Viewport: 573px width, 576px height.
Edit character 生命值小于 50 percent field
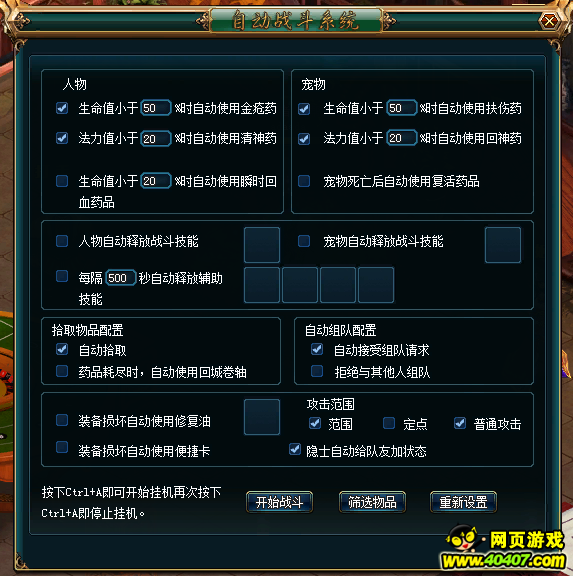pos(156,108)
